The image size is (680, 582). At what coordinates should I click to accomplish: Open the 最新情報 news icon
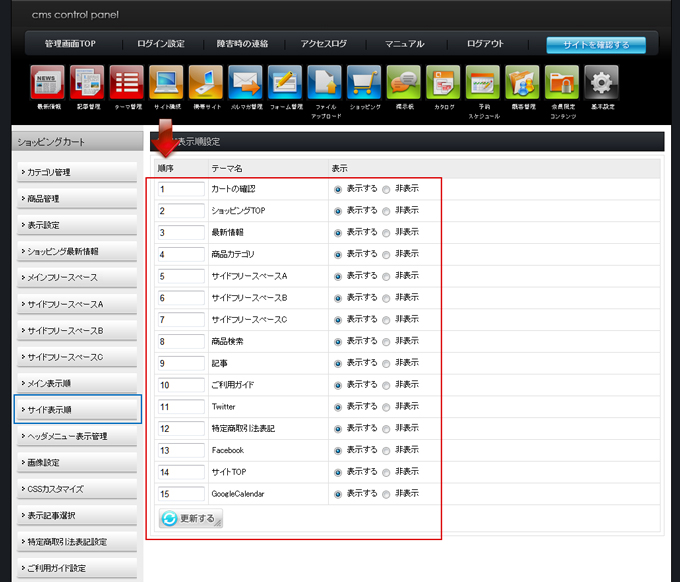click(x=48, y=82)
